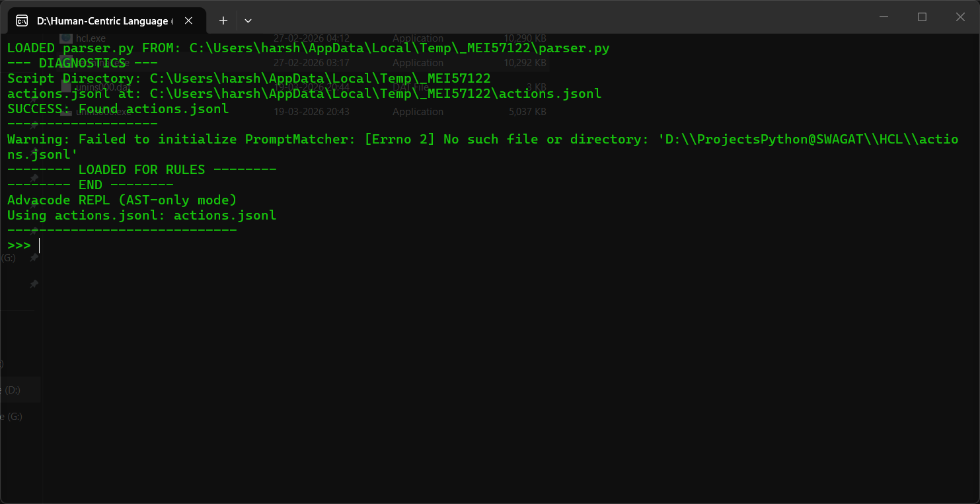The image size is (980, 504).
Task: Select the D:\Human-Centric Language tab title
Action: pos(102,21)
